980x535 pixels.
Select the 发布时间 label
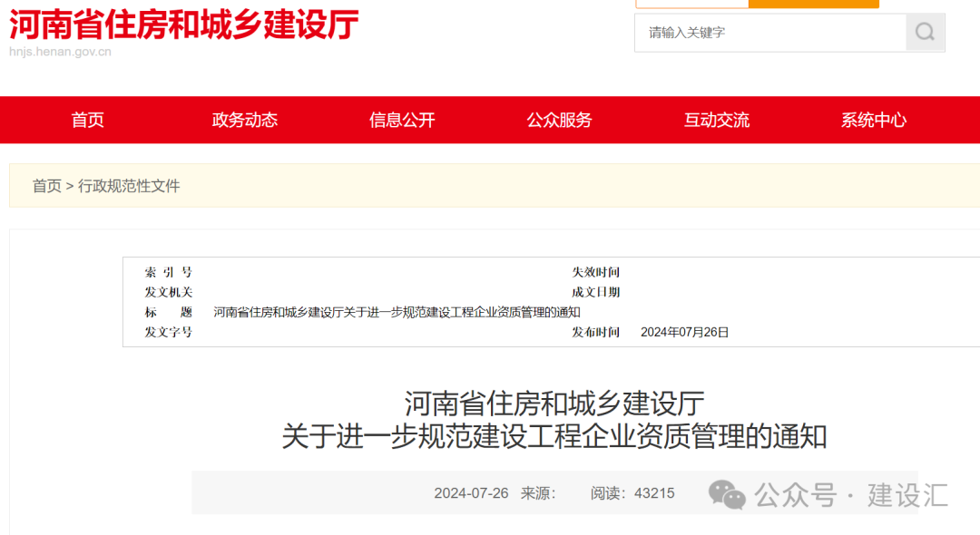(x=595, y=332)
